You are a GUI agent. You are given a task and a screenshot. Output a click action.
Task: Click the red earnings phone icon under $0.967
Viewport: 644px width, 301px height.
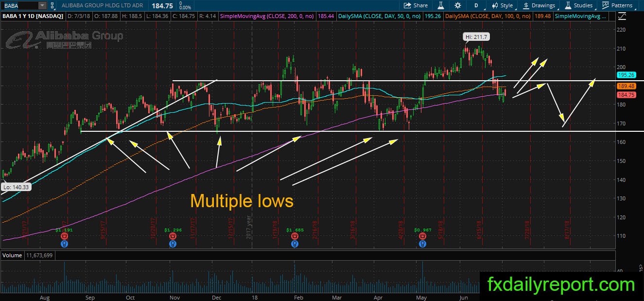click(x=422, y=236)
